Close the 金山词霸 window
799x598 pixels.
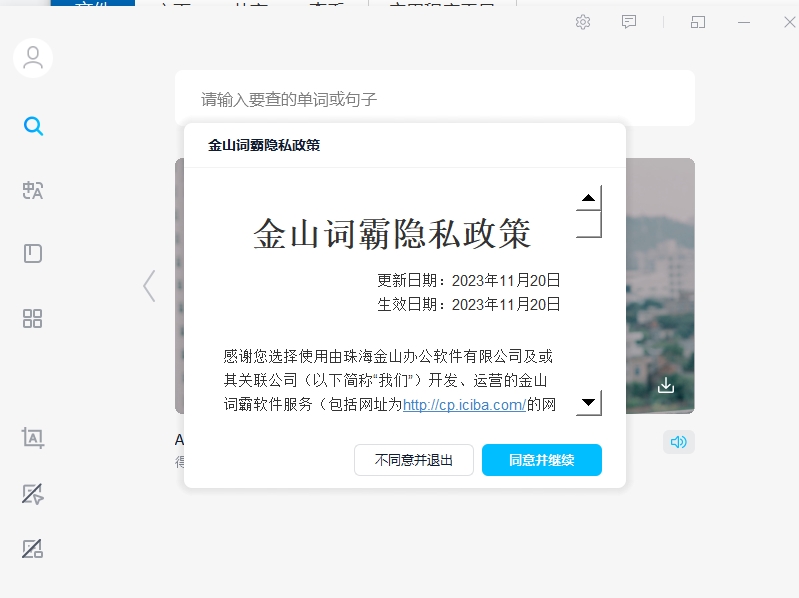tap(789, 22)
